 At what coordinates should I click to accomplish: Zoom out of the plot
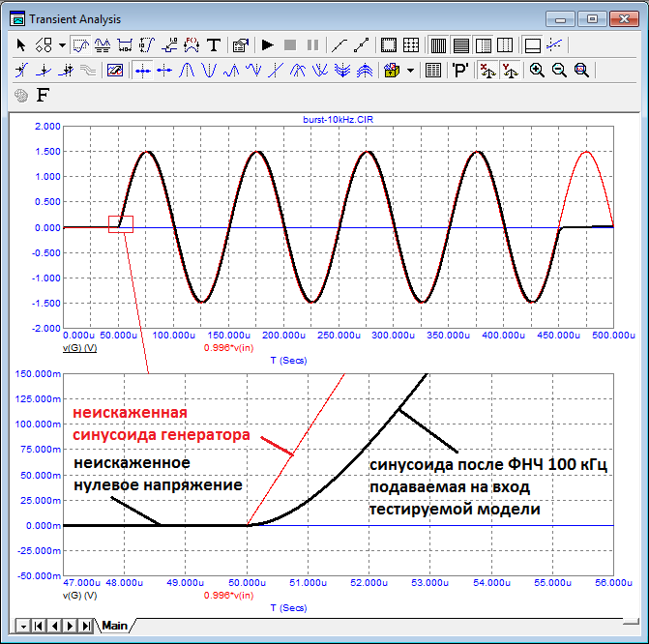point(559,71)
